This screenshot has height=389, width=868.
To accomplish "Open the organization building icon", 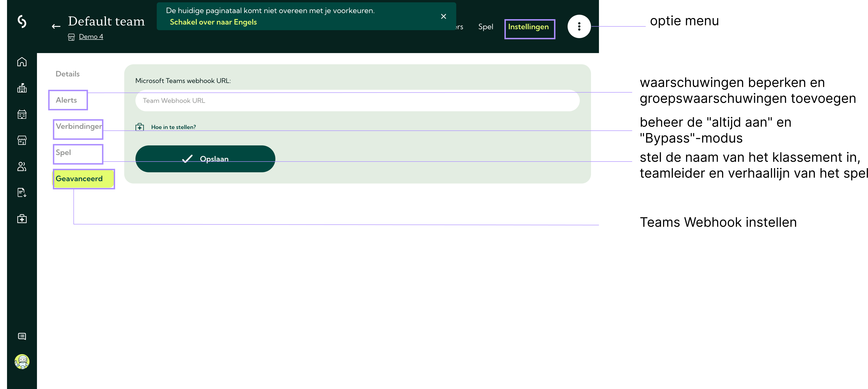I will (x=22, y=88).
